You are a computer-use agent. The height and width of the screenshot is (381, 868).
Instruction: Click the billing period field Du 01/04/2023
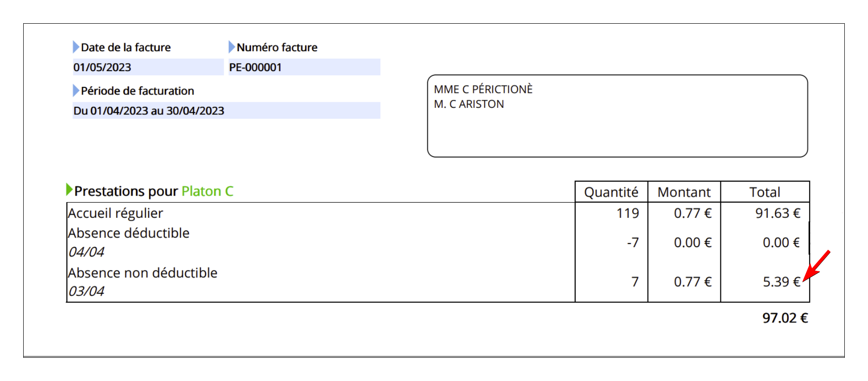(x=227, y=111)
